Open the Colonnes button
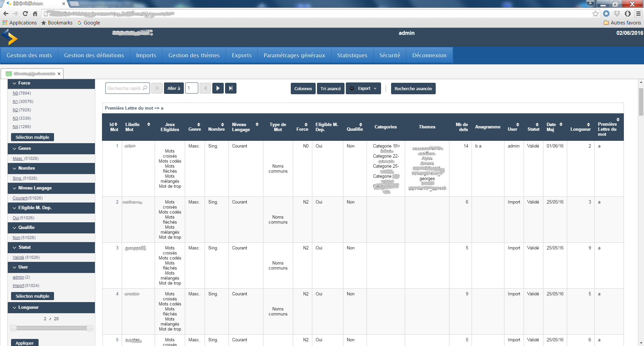Viewport: 644px width, 346px height. point(303,89)
